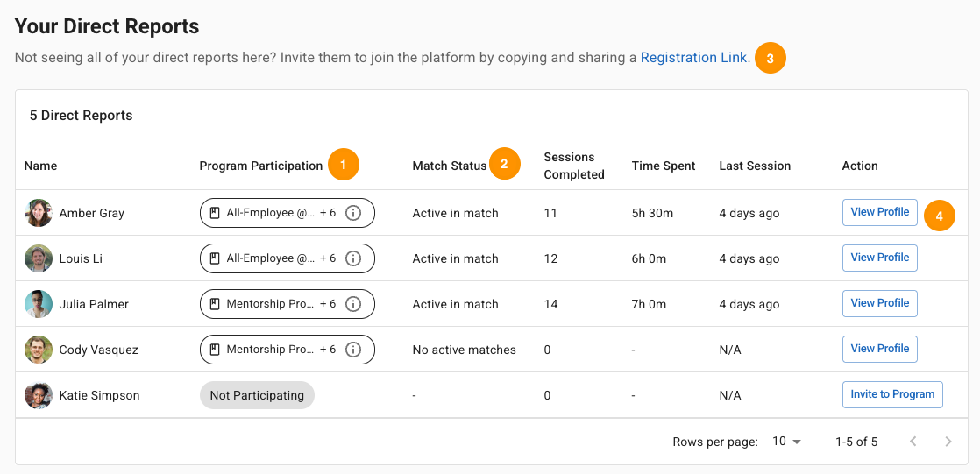
Task: Click the info icon in Amber Gray's row
Action: [353, 213]
